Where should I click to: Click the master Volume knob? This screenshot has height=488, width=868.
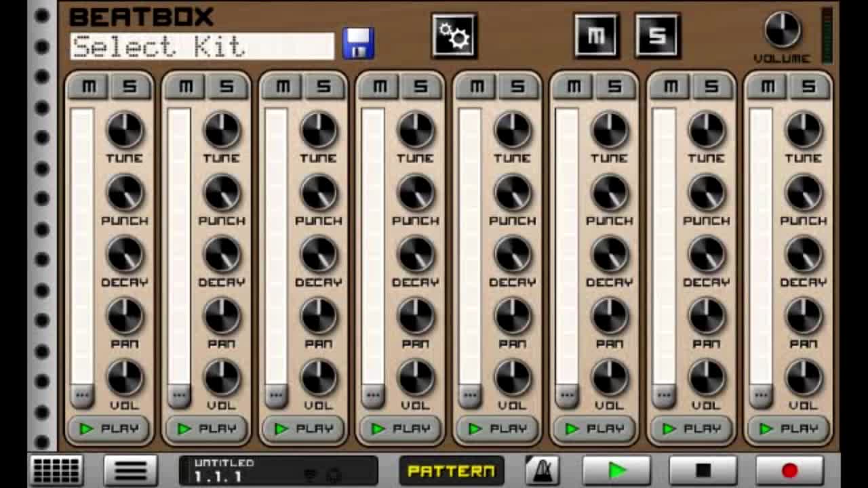tap(783, 29)
